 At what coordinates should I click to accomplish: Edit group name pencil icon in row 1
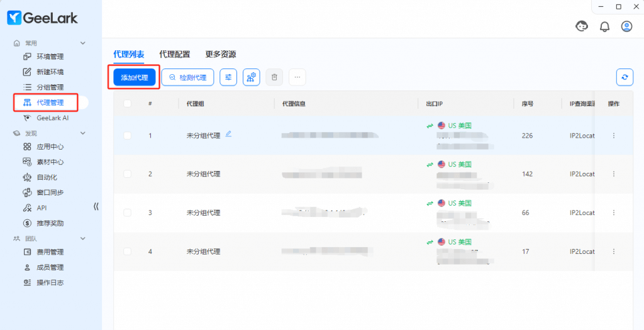coord(228,134)
